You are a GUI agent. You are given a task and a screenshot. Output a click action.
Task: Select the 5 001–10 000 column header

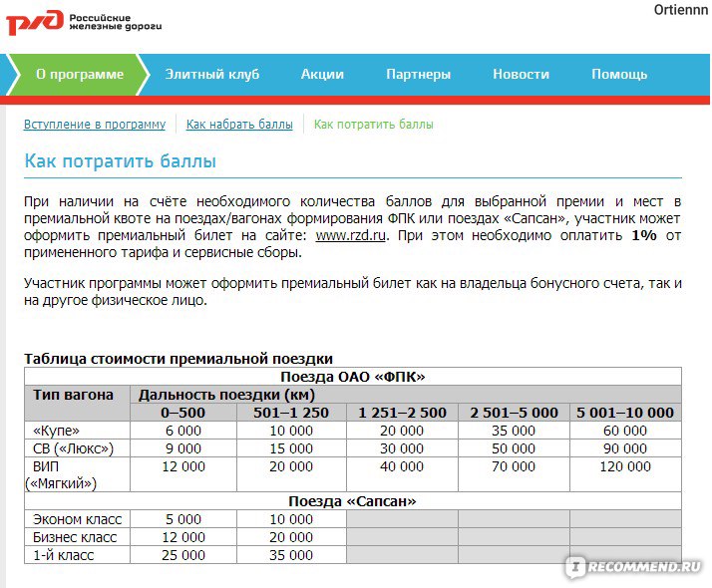625,413
